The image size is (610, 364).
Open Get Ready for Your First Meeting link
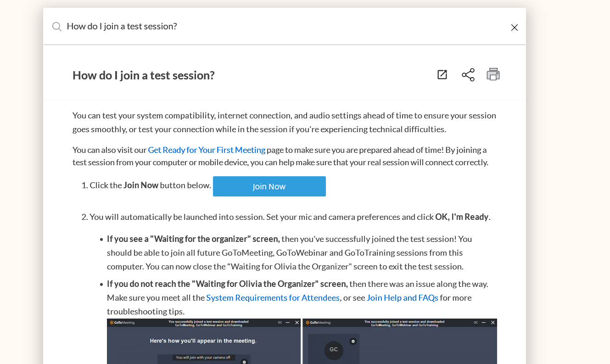point(207,150)
